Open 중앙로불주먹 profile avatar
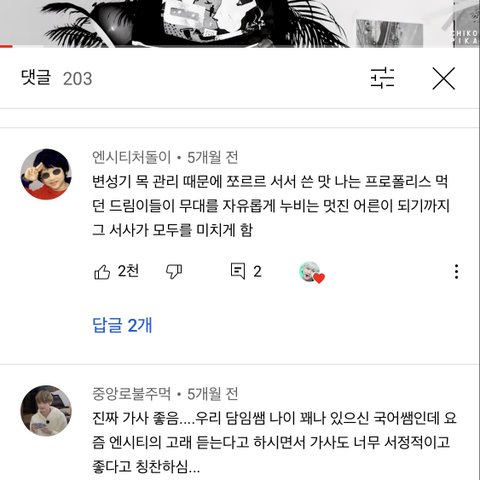The width and height of the screenshot is (480, 480). pos(46,411)
